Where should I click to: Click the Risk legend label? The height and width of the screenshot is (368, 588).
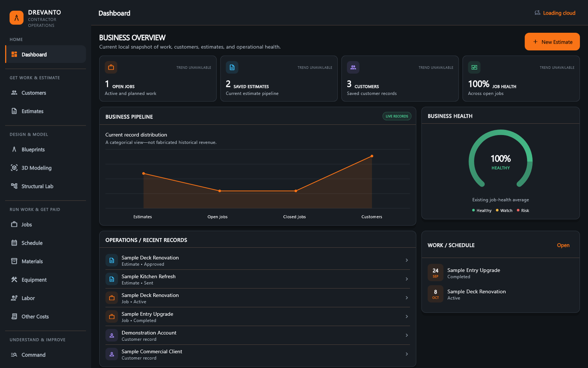click(525, 210)
